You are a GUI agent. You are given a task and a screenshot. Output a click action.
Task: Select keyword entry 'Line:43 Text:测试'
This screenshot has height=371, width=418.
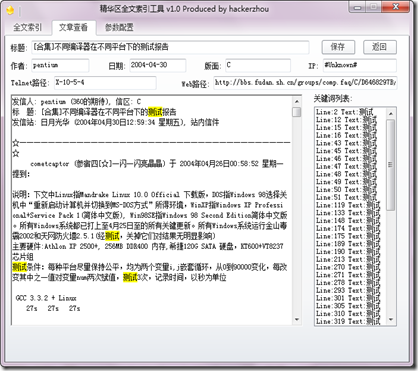coord(346,143)
